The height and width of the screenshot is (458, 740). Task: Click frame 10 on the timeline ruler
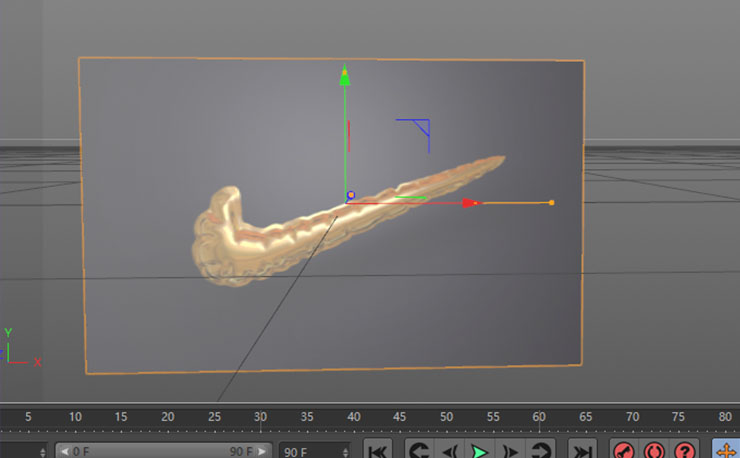[75, 416]
